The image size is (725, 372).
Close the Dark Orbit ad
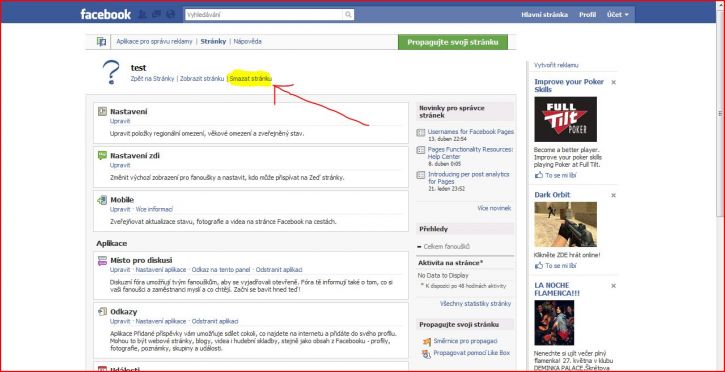click(614, 195)
